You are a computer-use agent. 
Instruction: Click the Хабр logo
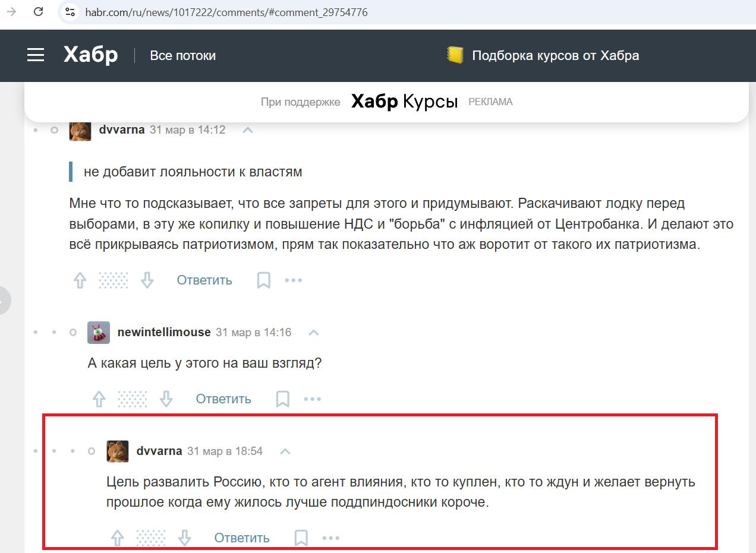(90, 55)
